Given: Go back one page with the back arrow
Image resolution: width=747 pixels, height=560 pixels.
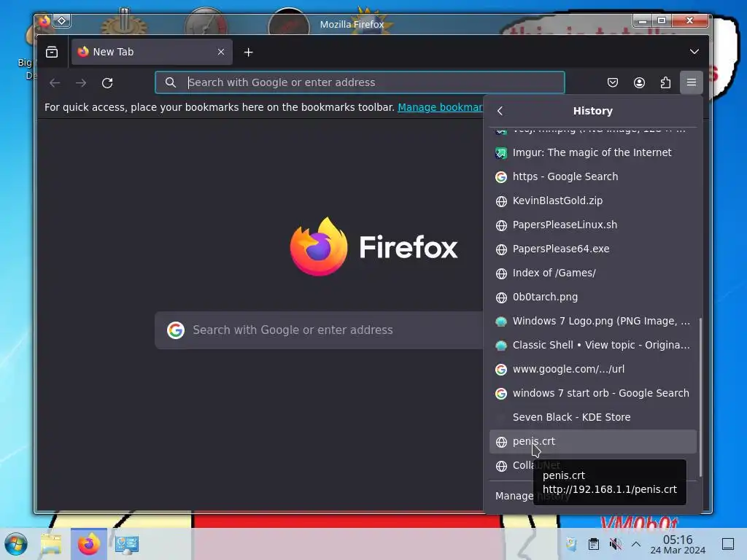Looking at the screenshot, I should [55, 83].
